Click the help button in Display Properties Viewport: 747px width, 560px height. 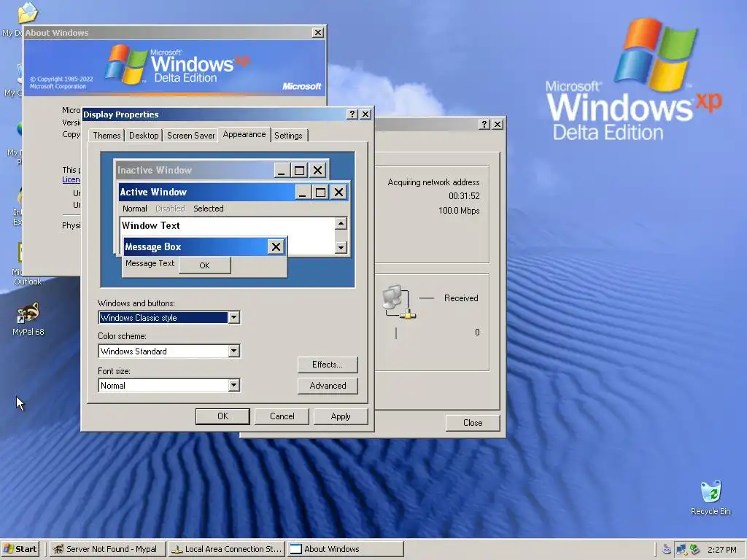pyautogui.click(x=352, y=114)
